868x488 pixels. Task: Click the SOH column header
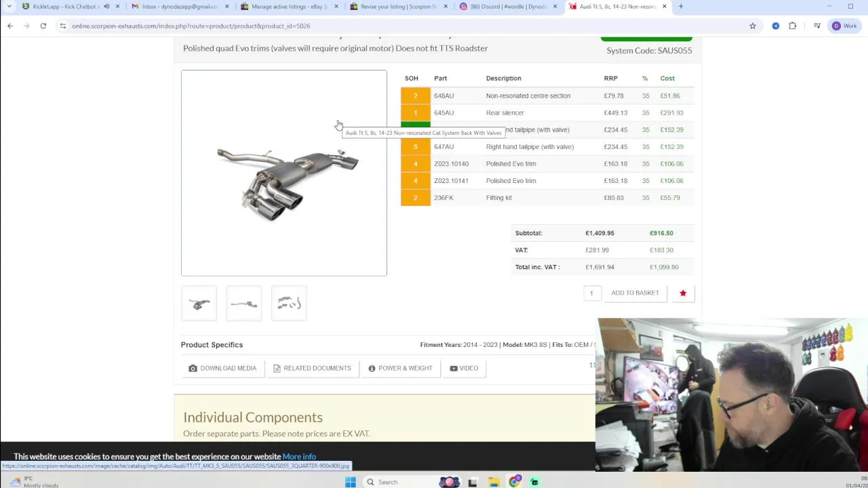(411, 78)
